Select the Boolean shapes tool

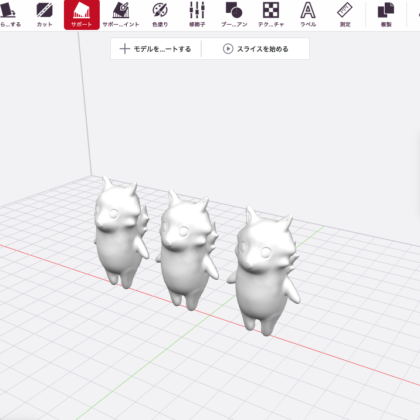coord(234,15)
